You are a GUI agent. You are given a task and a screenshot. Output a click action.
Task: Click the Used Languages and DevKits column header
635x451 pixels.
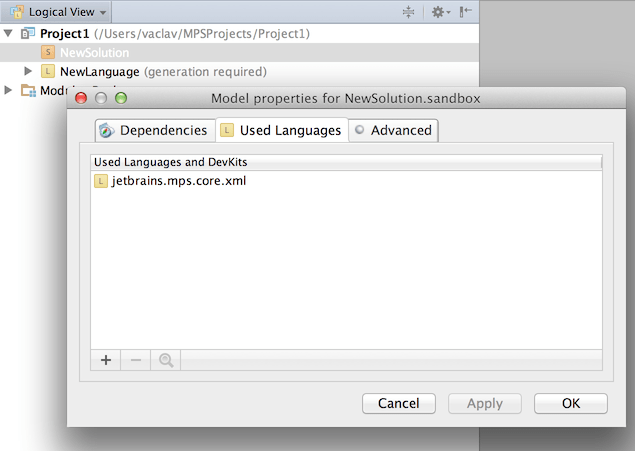pyautogui.click(x=346, y=162)
